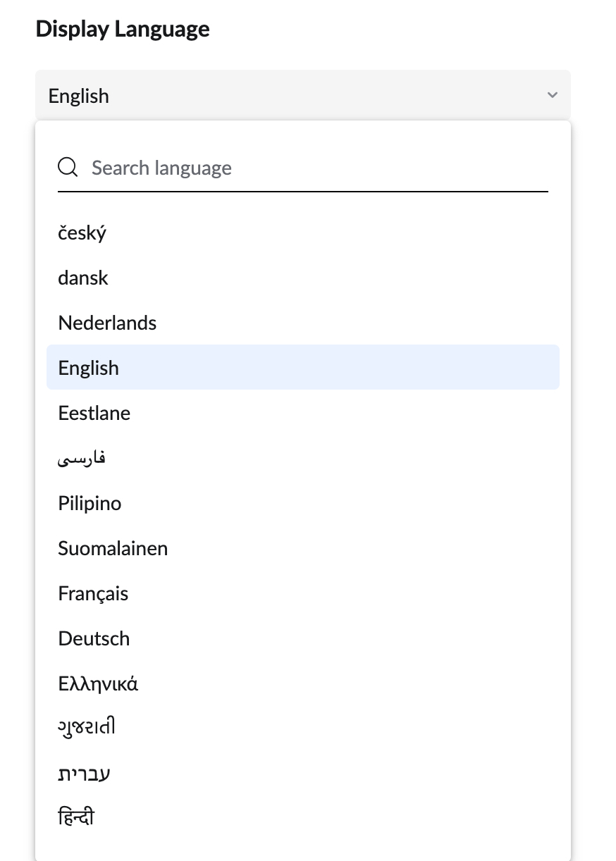
Task: Select český from the language list
Action: pos(82,233)
